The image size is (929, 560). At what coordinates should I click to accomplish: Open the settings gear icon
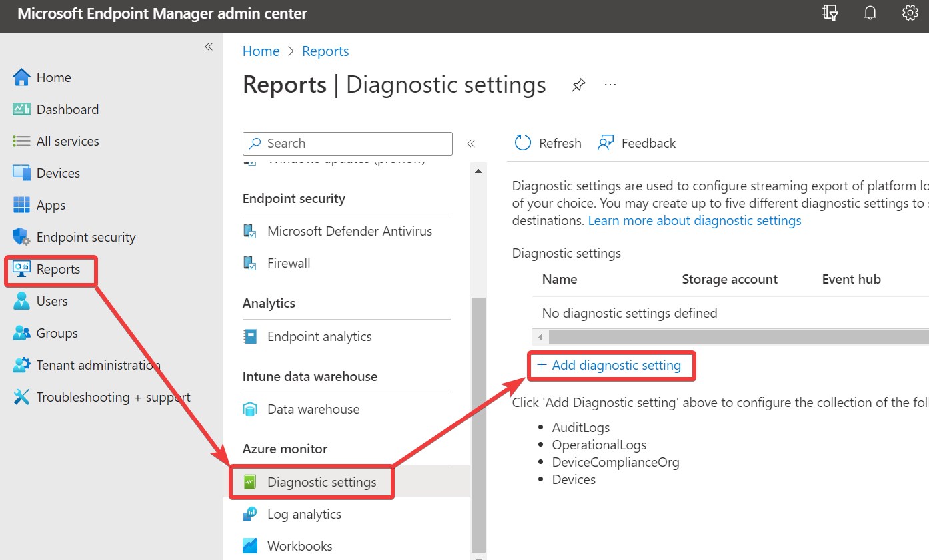click(910, 13)
